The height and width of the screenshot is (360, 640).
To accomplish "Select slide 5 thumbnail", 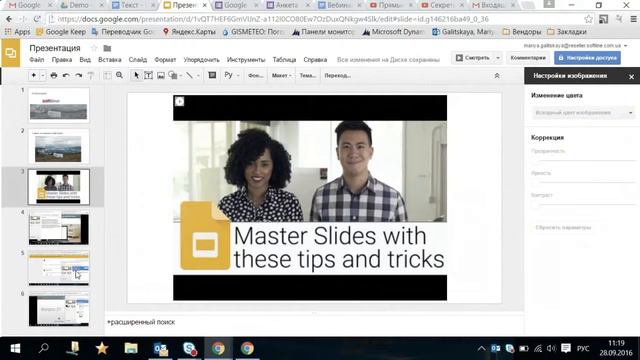I will point(59,269).
